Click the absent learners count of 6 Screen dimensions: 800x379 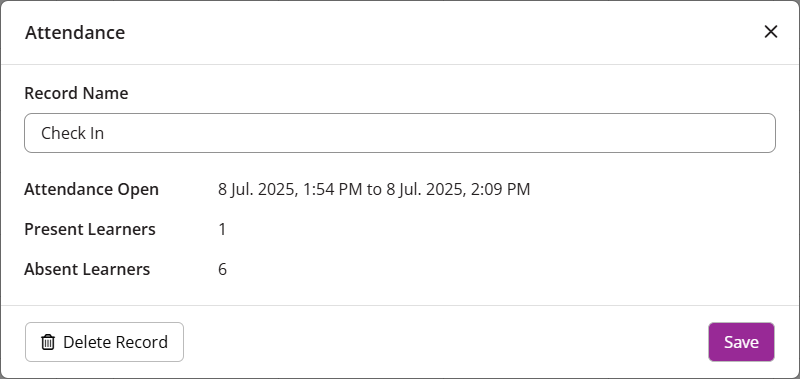coord(222,269)
